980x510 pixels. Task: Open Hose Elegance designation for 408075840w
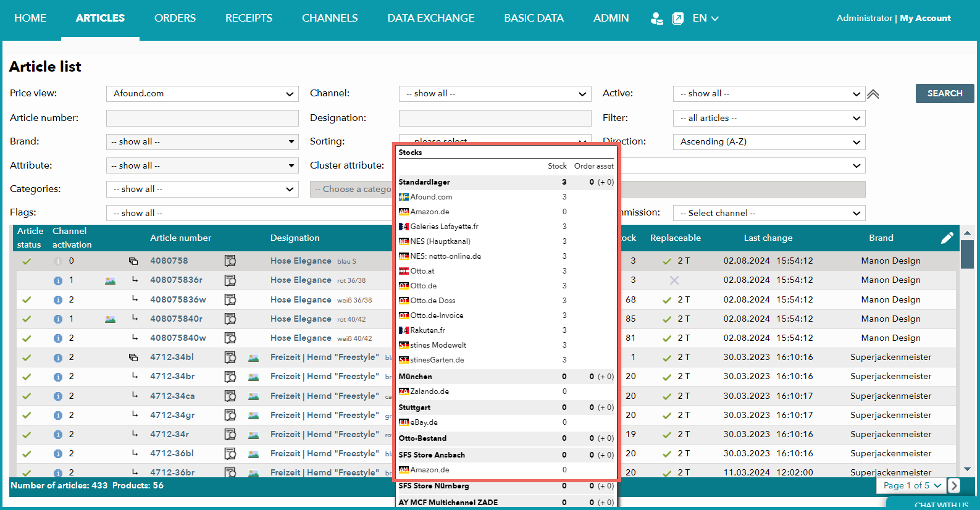(x=301, y=338)
